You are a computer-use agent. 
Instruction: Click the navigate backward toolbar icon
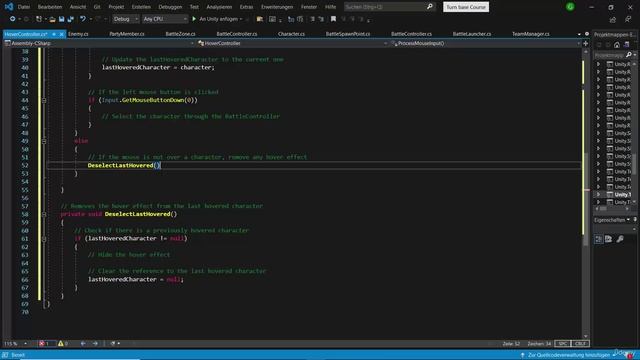tap(13, 19)
